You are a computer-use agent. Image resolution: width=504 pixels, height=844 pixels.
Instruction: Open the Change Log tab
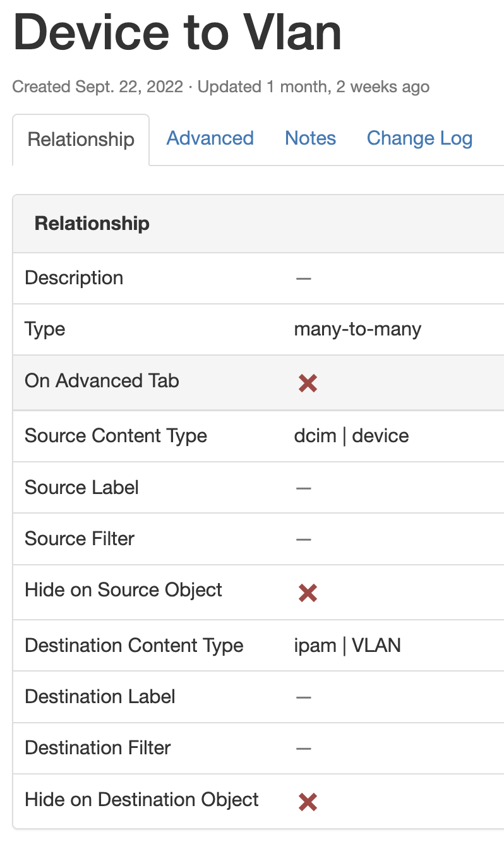coord(419,138)
